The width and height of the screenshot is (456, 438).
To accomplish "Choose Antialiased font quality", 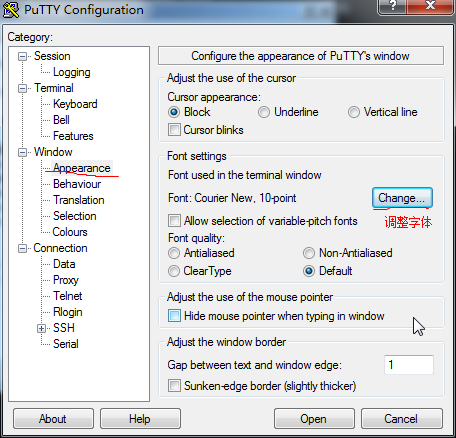I will [x=174, y=253].
